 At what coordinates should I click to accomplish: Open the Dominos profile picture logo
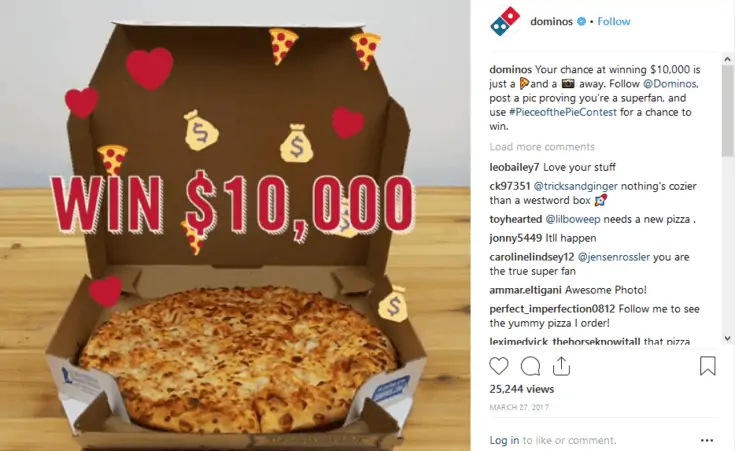505,22
